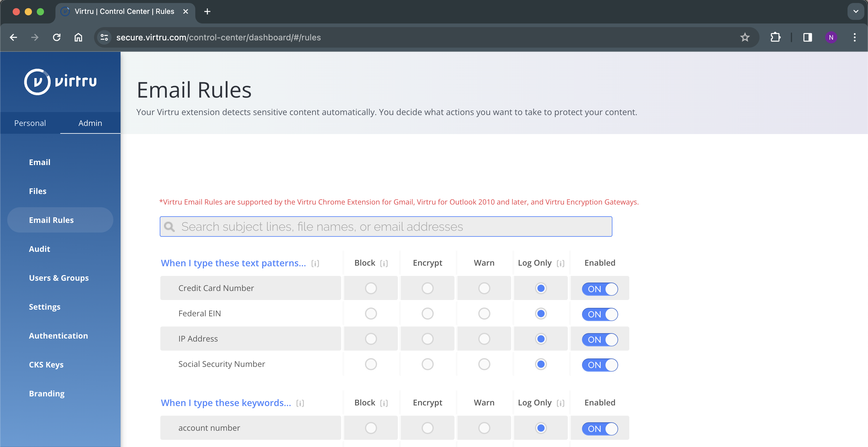Select Email Rules in the sidebar

click(x=60, y=220)
